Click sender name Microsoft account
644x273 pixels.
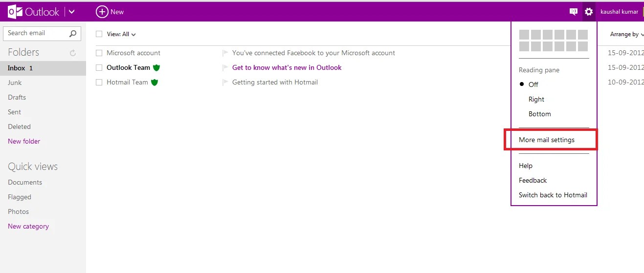click(133, 53)
